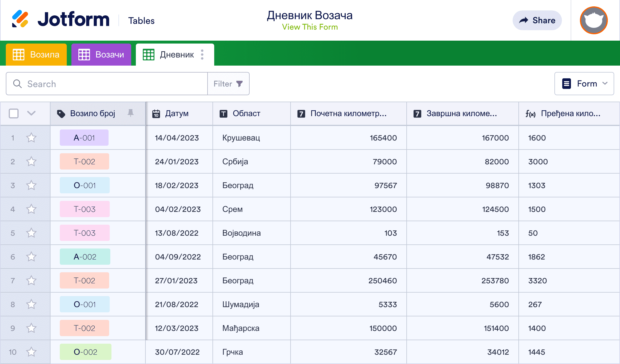The image size is (620, 364).
Task: Click the formula icon on Пређена километража column
Action: (x=530, y=113)
